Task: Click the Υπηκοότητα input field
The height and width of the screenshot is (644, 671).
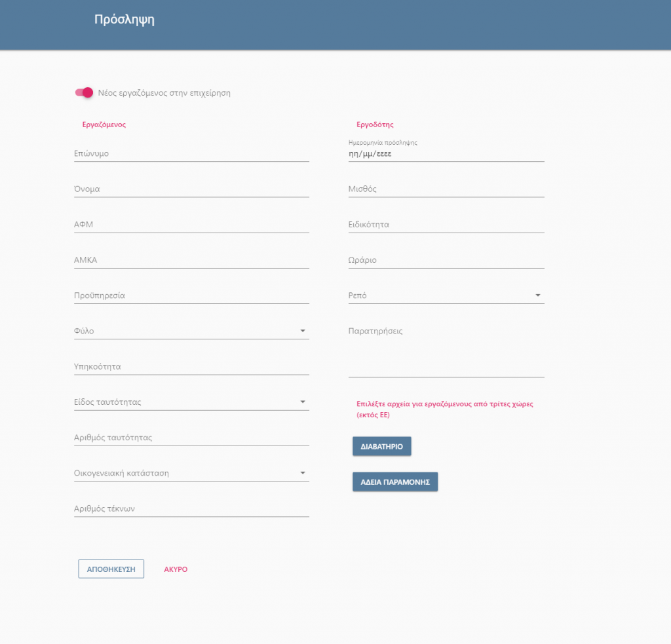Action: point(191,366)
